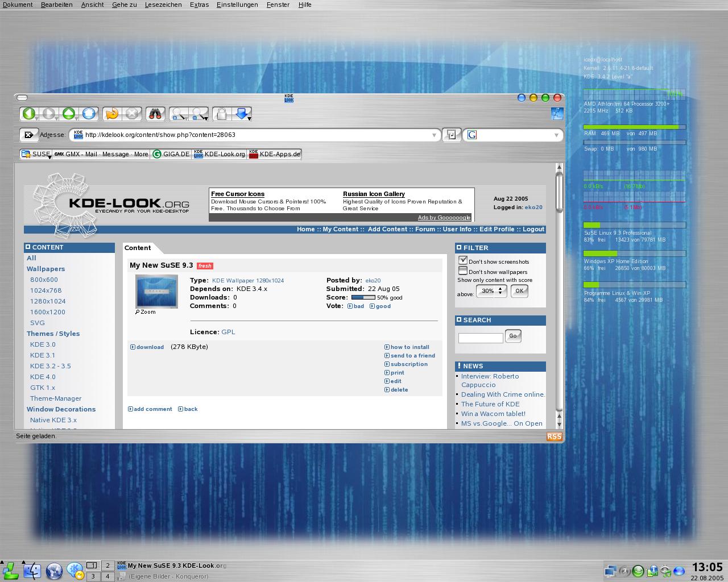Click the GPL licence link
Image resolution: width=728 pixels, height=582 pixels.
pos(228,332)
